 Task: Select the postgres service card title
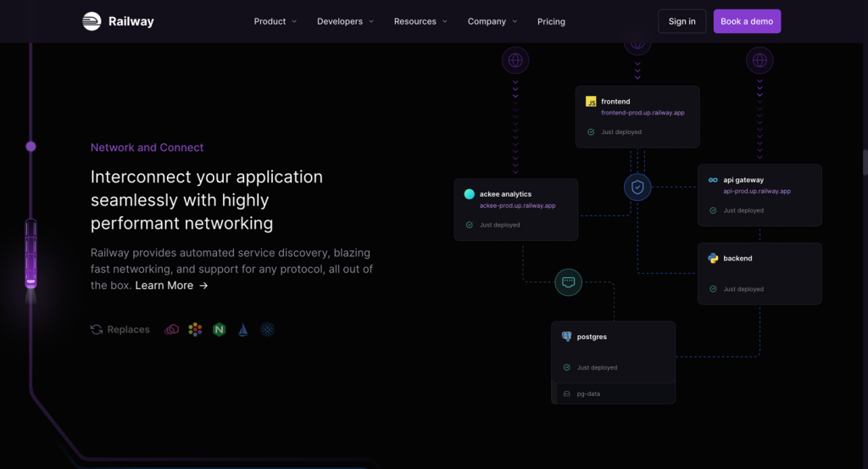point(592,337)
